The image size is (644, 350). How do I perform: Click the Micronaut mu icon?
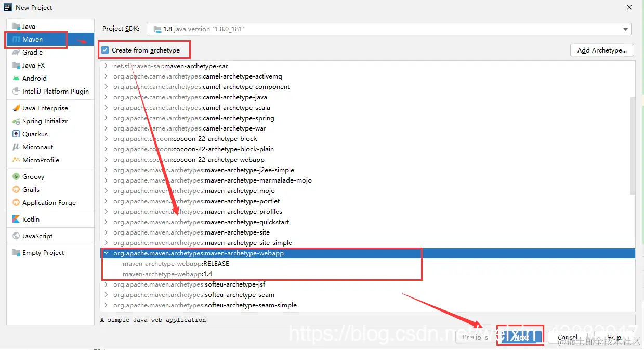click(x=16, y=147)
